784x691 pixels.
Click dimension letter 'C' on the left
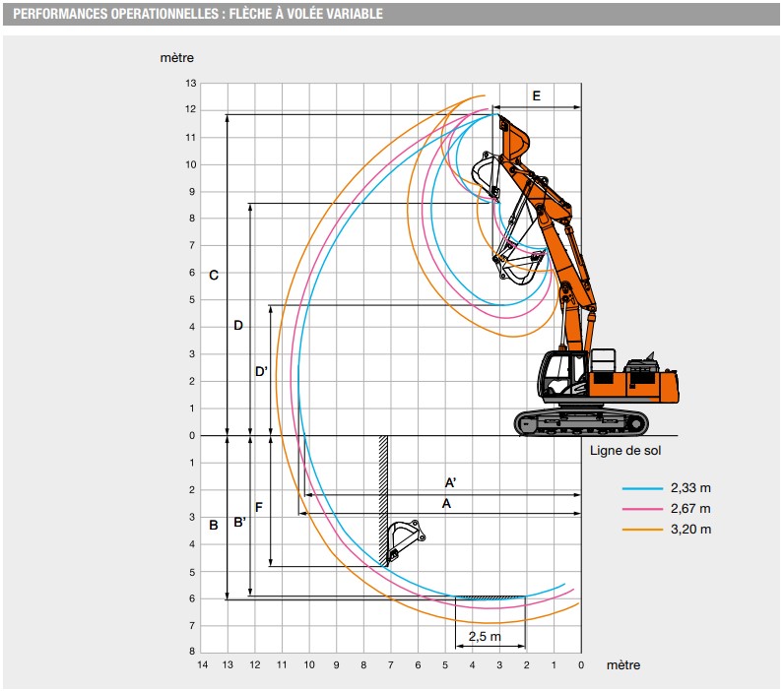[214, 276]
